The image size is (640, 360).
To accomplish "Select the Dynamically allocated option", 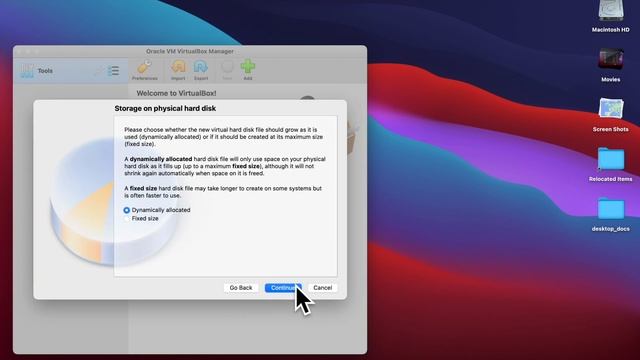I will 157,210.
